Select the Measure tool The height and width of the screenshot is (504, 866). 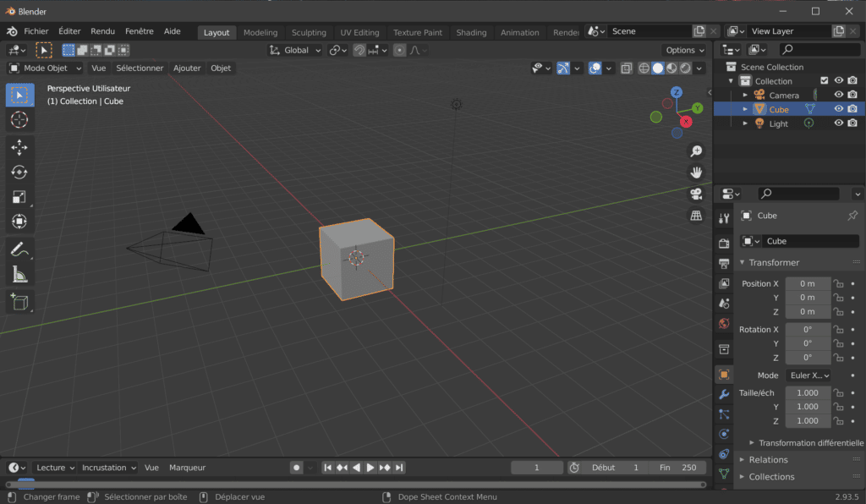click(x=19, y=274)
